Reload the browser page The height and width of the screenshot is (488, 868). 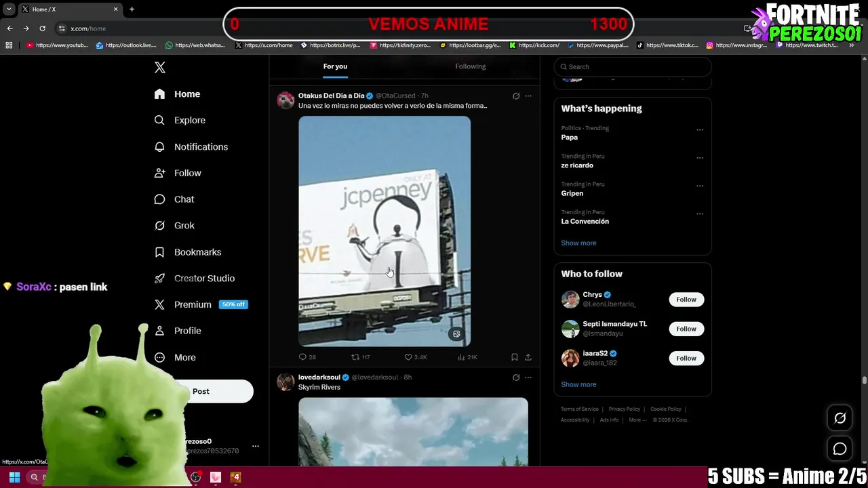point(42,28)
